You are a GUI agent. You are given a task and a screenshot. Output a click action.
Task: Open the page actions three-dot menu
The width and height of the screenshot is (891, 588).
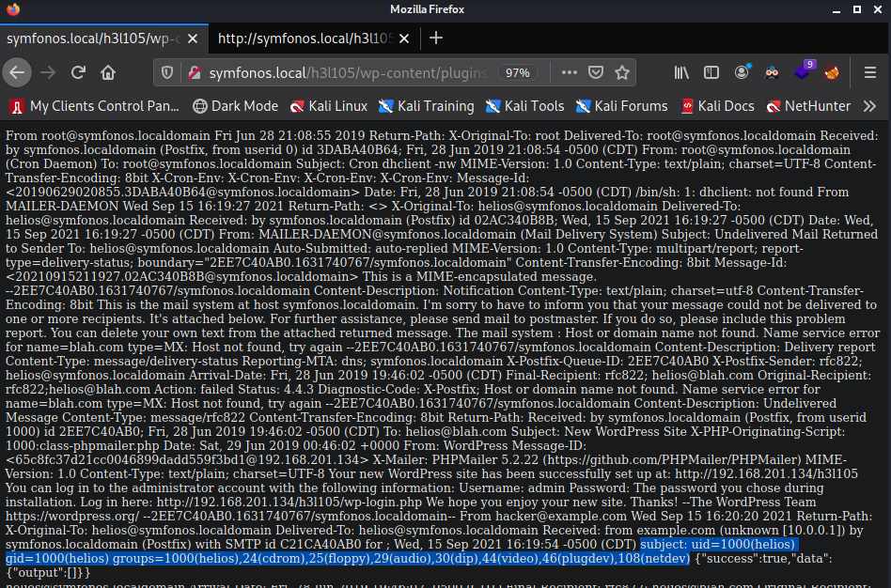569,72
